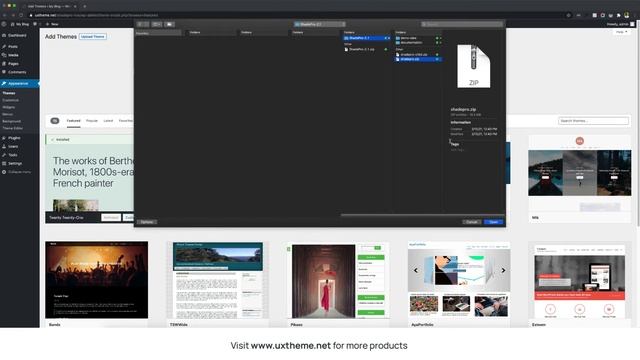Image resolution: width=640 pixels, height=360 pixels.
Task: Click the New button in admin bar
Action: [52, 24]
